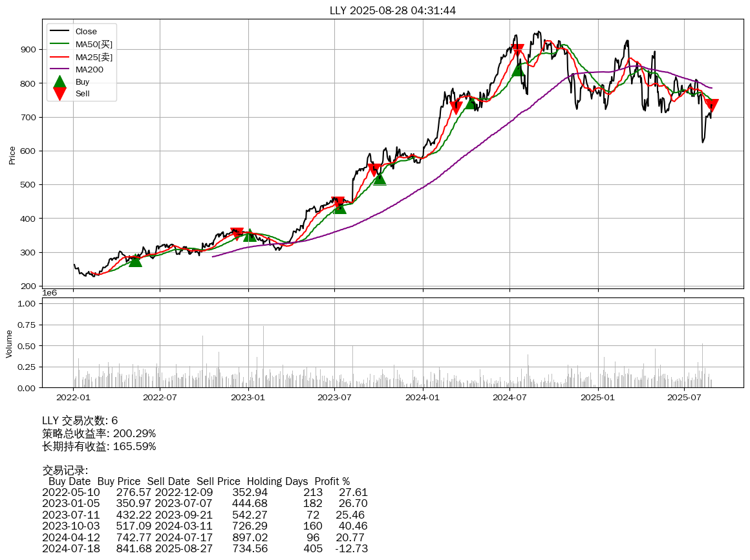Viewport: 750px width, 560px height.
Task: Click the green Buy triangle in the legend
Action: [59, 82]
